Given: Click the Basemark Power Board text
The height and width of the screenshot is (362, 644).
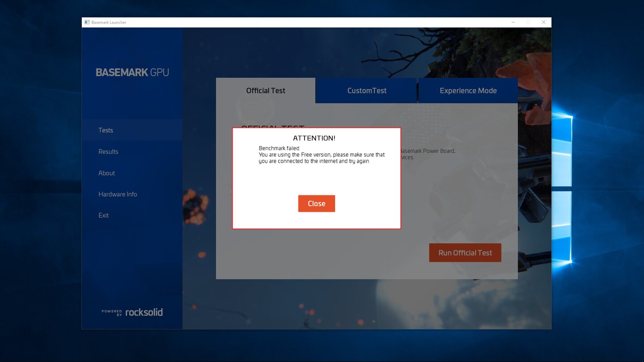Looking at the screenshot, I should tap(428, 151).
